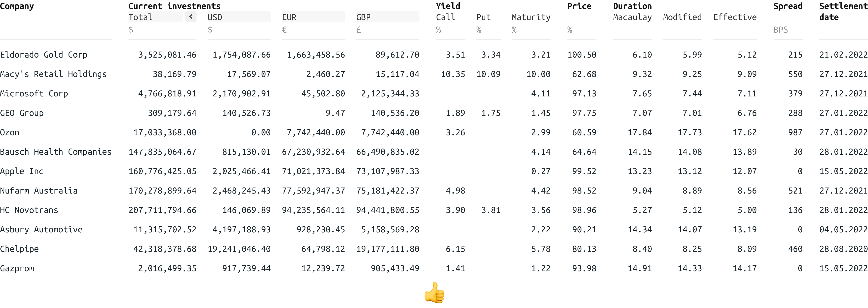This screenshot has width=868, height=308.
Task: Select the HC Novotrans row name
Action: [29, 210]
